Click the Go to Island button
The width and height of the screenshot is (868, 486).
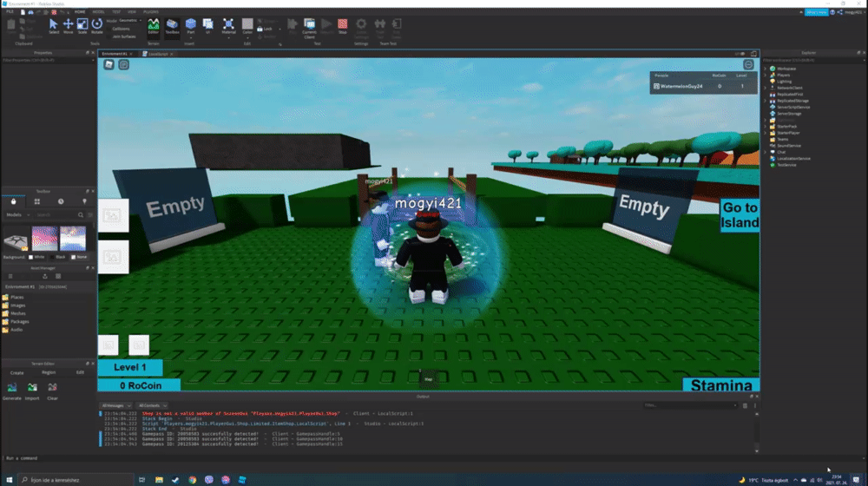click(740, 215)
